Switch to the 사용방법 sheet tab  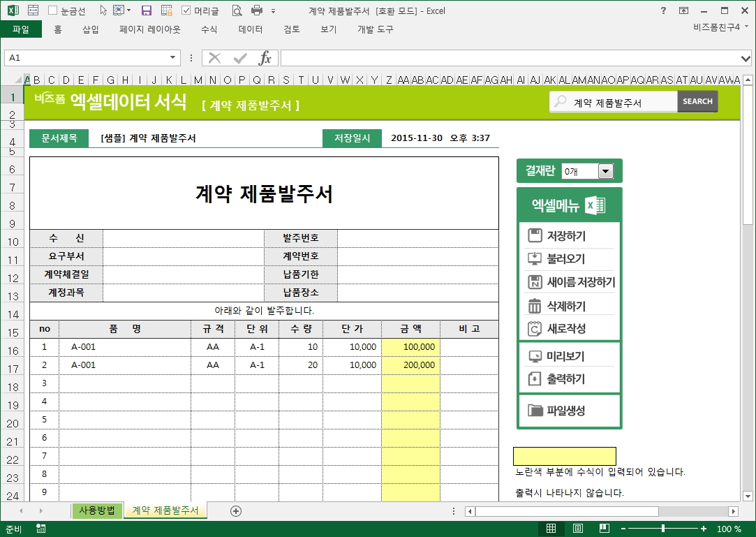coord(97,510)
